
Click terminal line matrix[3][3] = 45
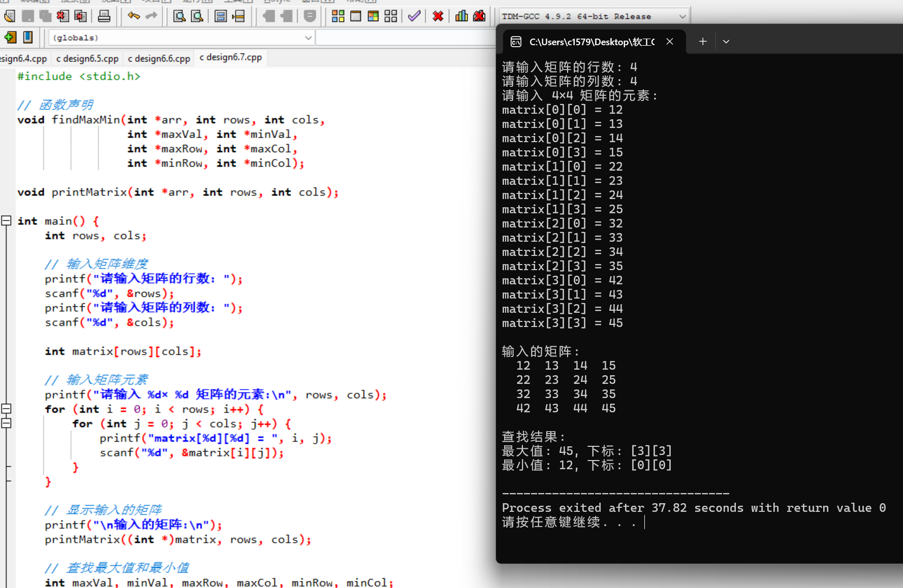tap(563, 323)
